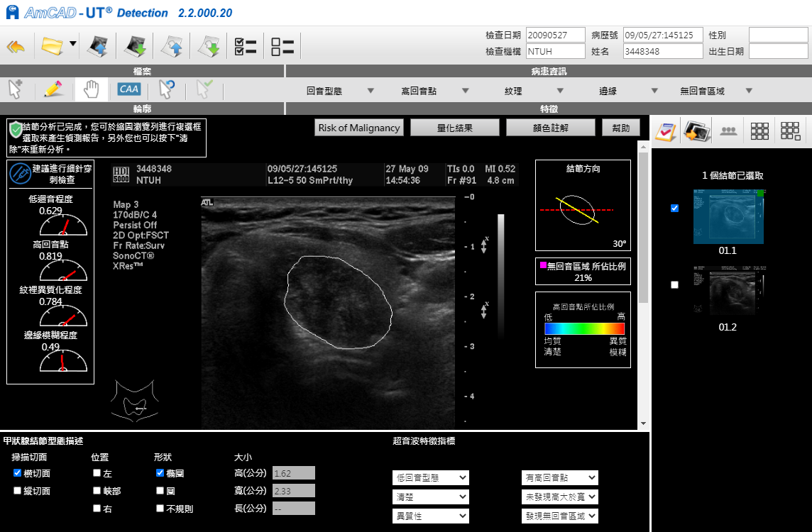Image resolution: width=812 pixels, height=532 pixels.
Task: Click the CAA analysis icon
Action: pyautogui.click(x=128, y=89)
